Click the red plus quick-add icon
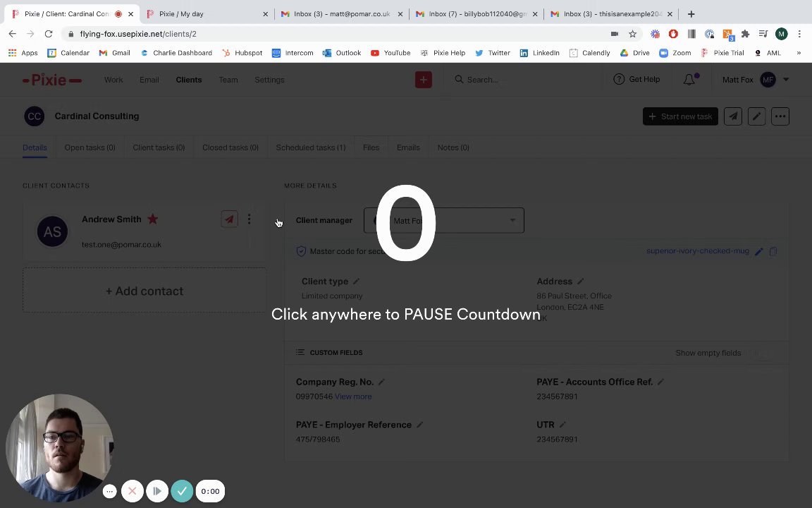This screenshot has height=508, width=812. pos(423,79)
